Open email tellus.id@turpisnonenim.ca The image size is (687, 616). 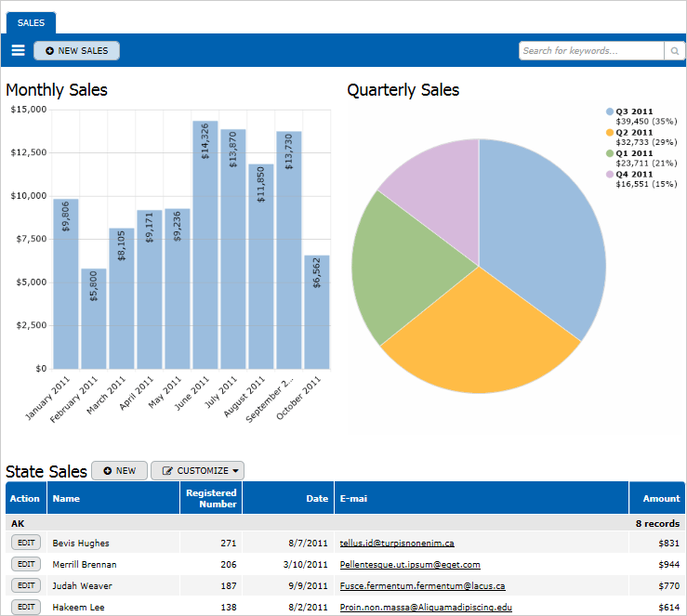397,543
